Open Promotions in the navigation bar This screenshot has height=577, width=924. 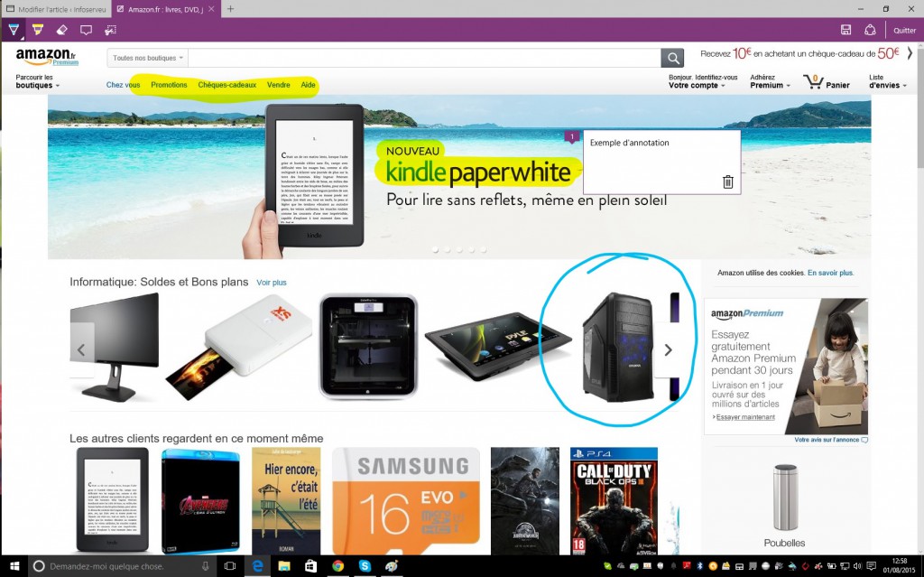pyautogui.click(x=169, y=85)
